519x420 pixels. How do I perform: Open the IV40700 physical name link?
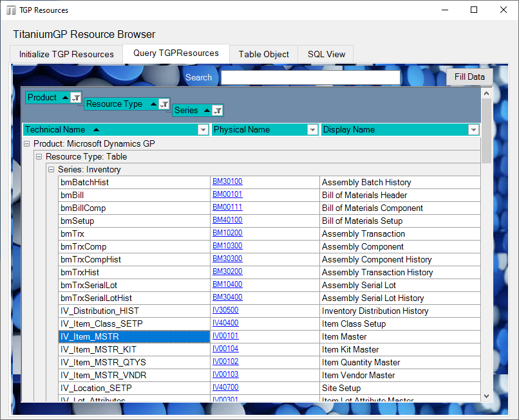(225, 387)
